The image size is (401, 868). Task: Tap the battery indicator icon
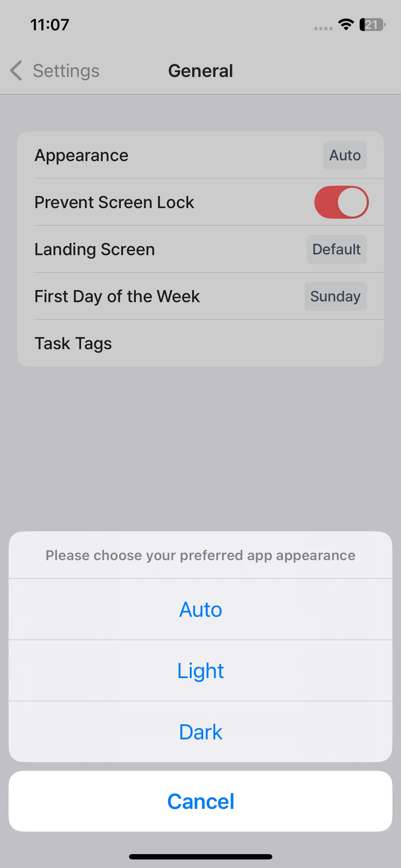click(372, 25)
